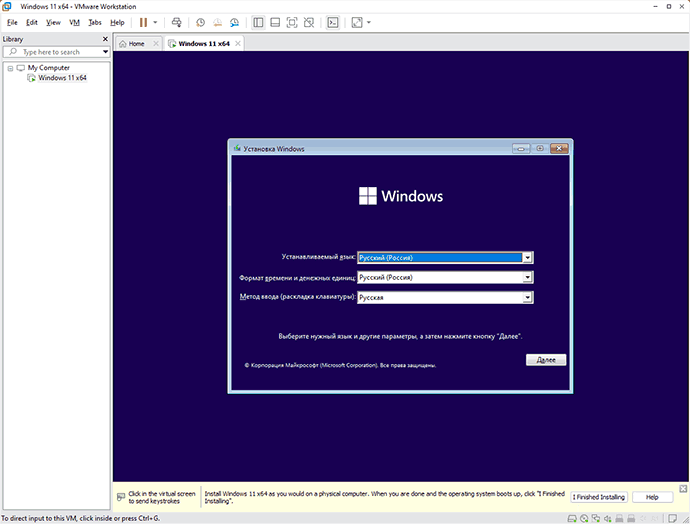Take a snapshot of the VM
The image size is (690, 524).
[200, 22]
